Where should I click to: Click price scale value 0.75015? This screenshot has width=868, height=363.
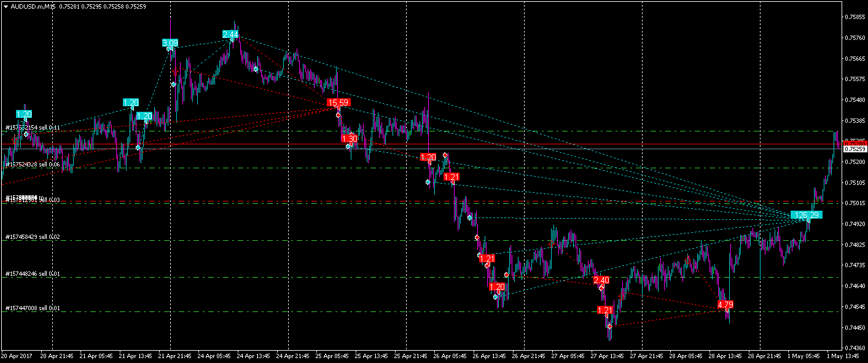tap(854, 203)
